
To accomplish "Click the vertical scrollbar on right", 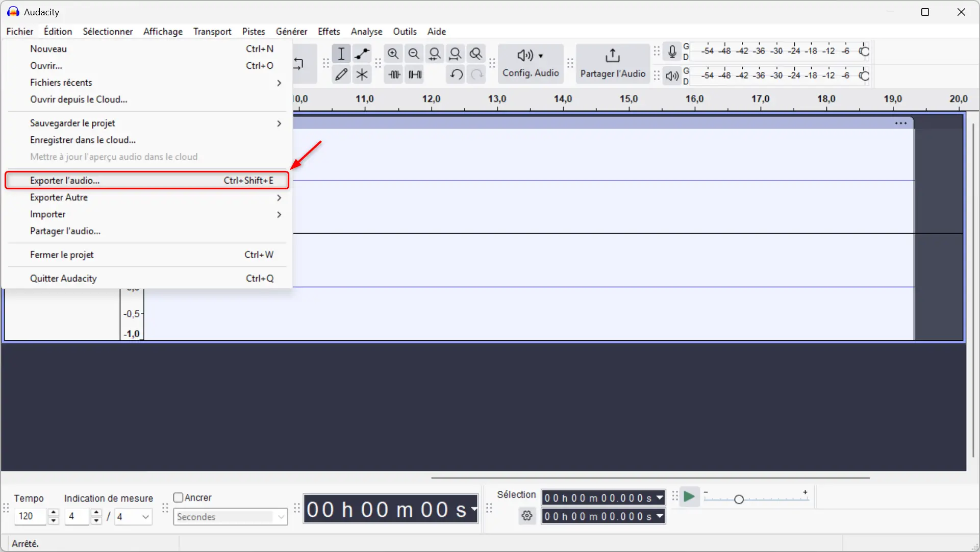I will (973, 290).
